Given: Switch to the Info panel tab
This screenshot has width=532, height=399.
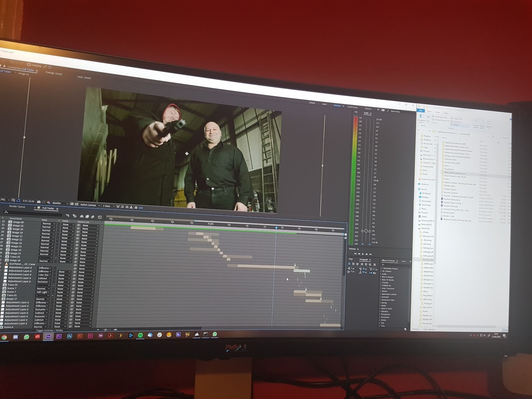Looking at the screenshot, I should point(356,112).
